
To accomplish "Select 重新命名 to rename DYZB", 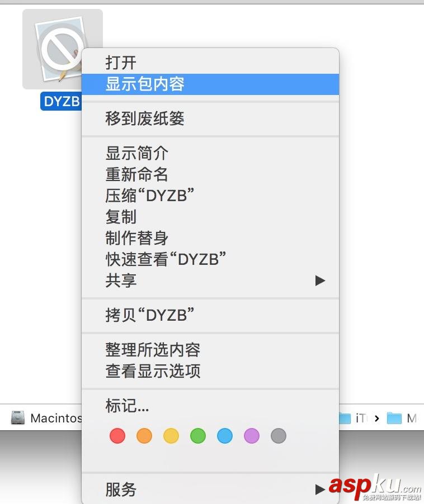I will click(137, 174).
